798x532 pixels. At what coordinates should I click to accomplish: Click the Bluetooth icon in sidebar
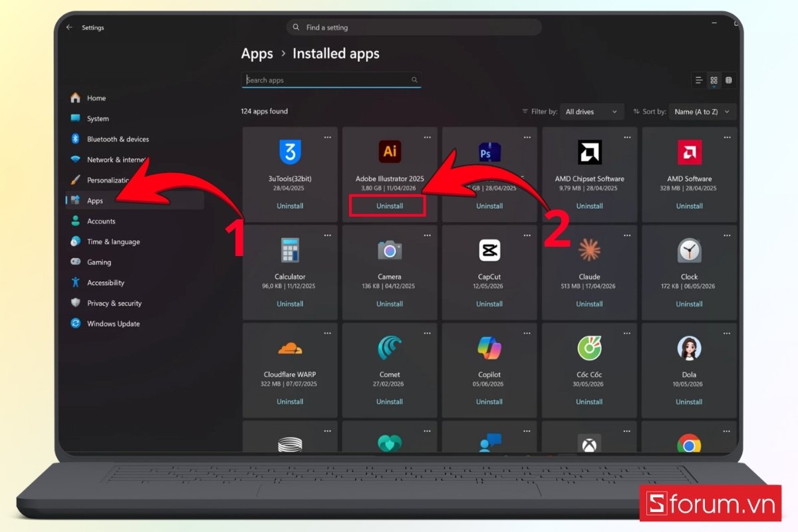click(x=75, y=139)
